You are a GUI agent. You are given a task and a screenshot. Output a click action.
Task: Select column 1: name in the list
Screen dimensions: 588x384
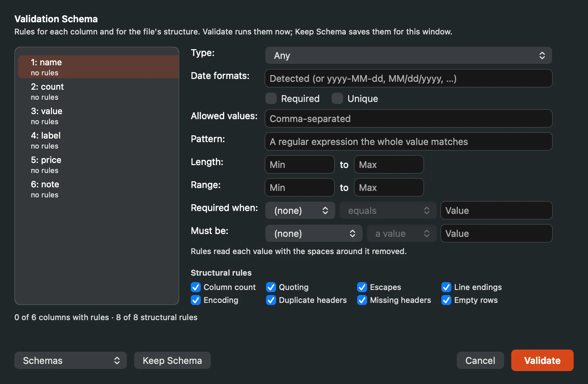pos(98,67)
